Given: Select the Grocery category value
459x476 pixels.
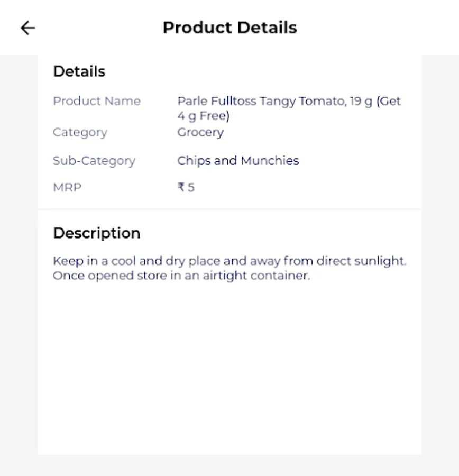Looking at the screenshot, I should 200,132.
